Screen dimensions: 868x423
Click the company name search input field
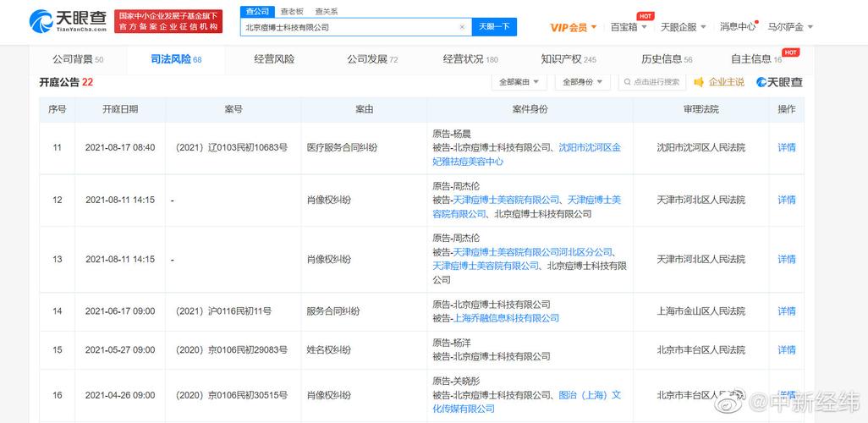click(349, 27)
